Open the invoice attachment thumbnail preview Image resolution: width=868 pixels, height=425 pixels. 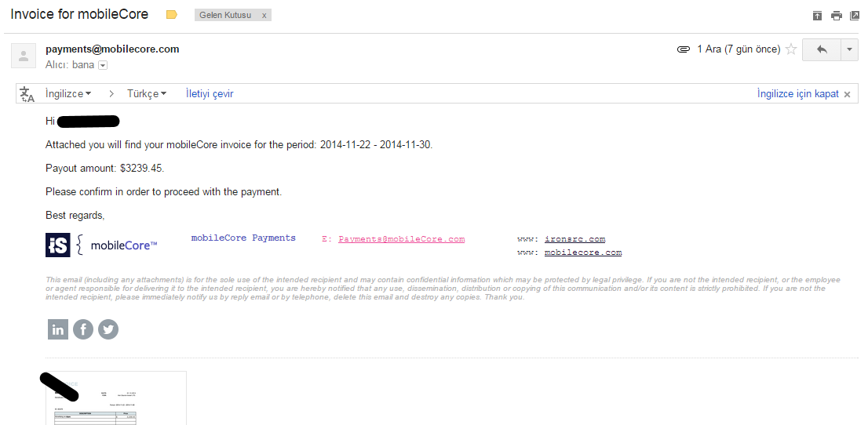tap(115, 398)
